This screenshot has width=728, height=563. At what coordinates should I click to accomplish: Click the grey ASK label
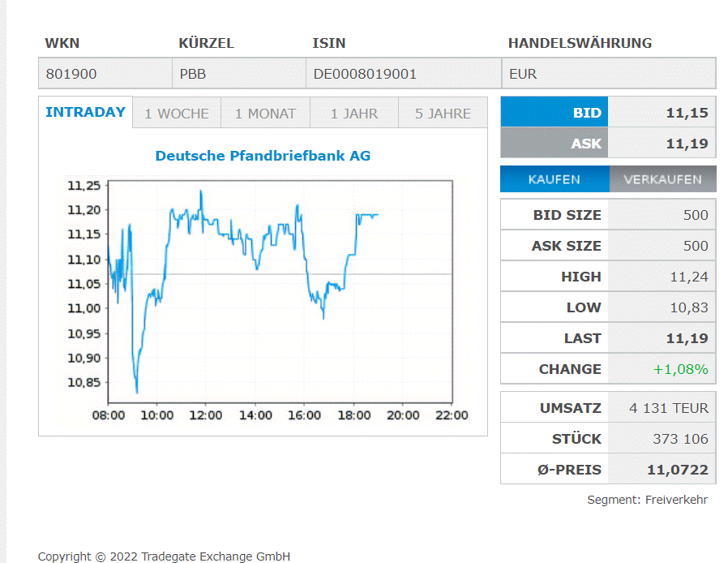555,143
